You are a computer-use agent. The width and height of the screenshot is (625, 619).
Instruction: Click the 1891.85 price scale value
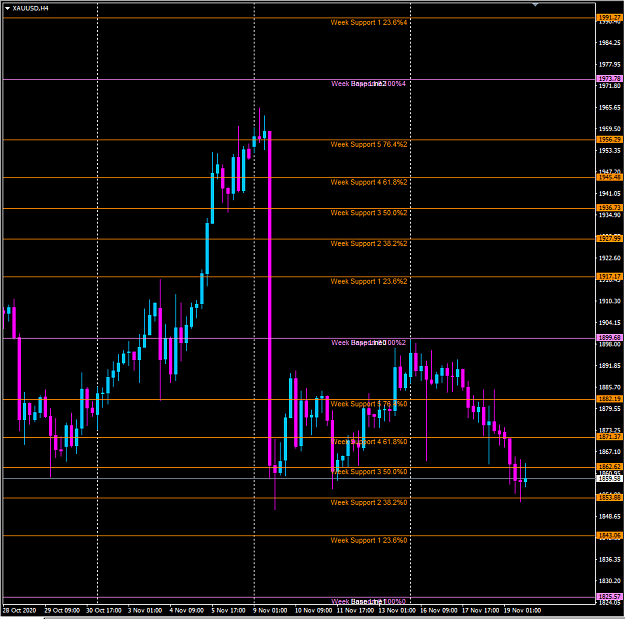[x=610, y=366]
